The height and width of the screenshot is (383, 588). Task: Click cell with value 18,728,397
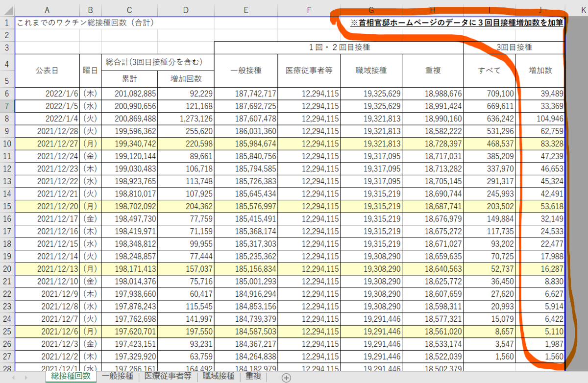(433, 144)
